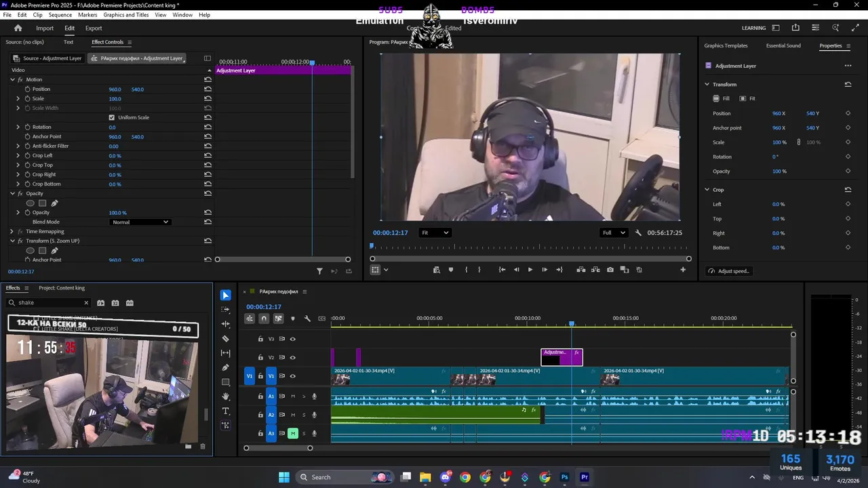
Task: Expand the Rotation property
Action: 18,127
